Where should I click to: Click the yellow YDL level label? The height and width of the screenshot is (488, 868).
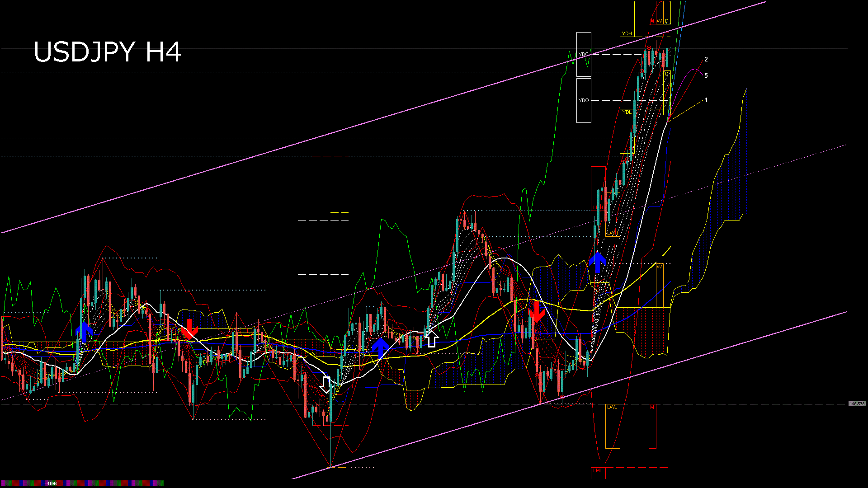tap(627, 112)
